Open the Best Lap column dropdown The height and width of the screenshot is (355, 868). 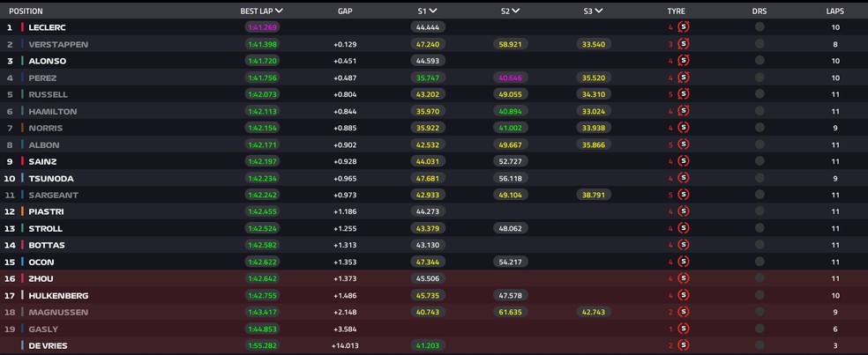(x=279, y=11)
